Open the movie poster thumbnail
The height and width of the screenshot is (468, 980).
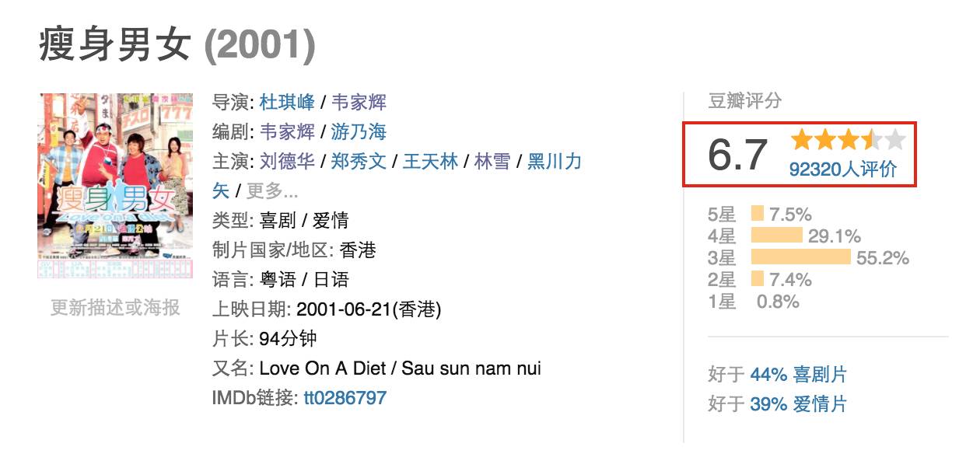pos(115,186)
